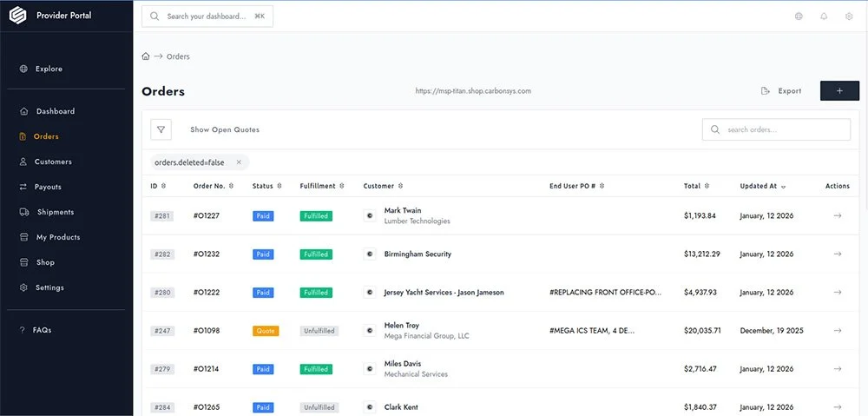Sort by ID column
Image resolution: width=868 pixels, height=416 pixels.
coord(158,186)
